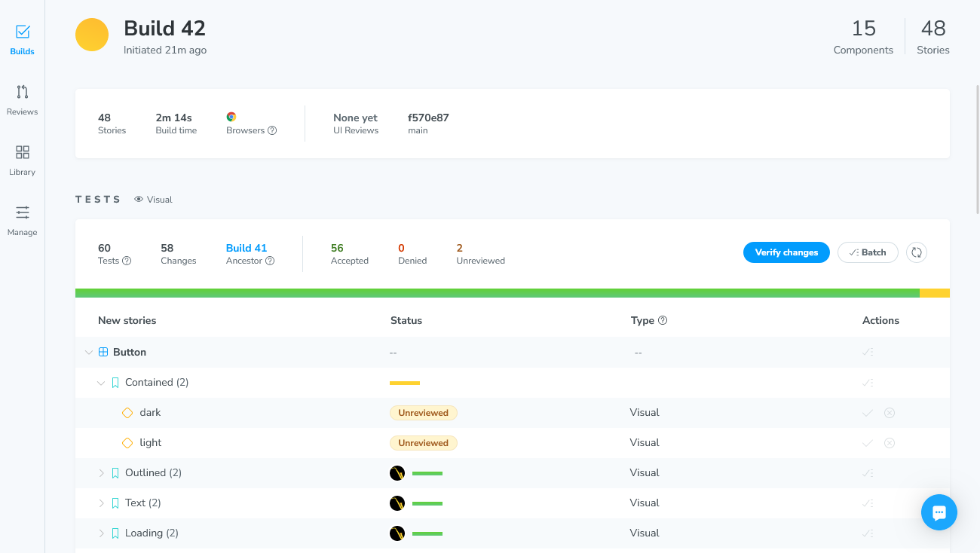Viewport: 980px width, 553px height.
Task: Click the 56 Accepted counter
Action: coord(349,254)
